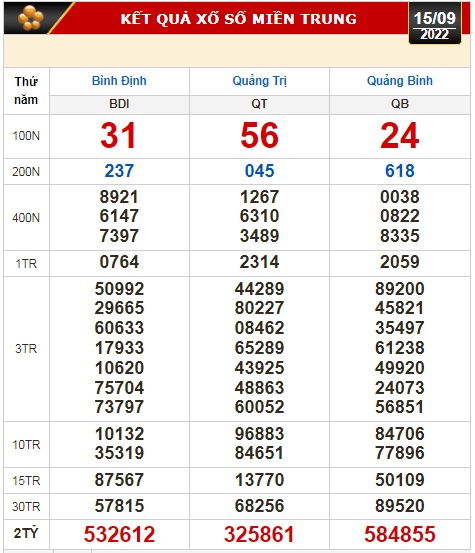Select the 3TR number 43925
475x553 pixels.
(259, 368)
